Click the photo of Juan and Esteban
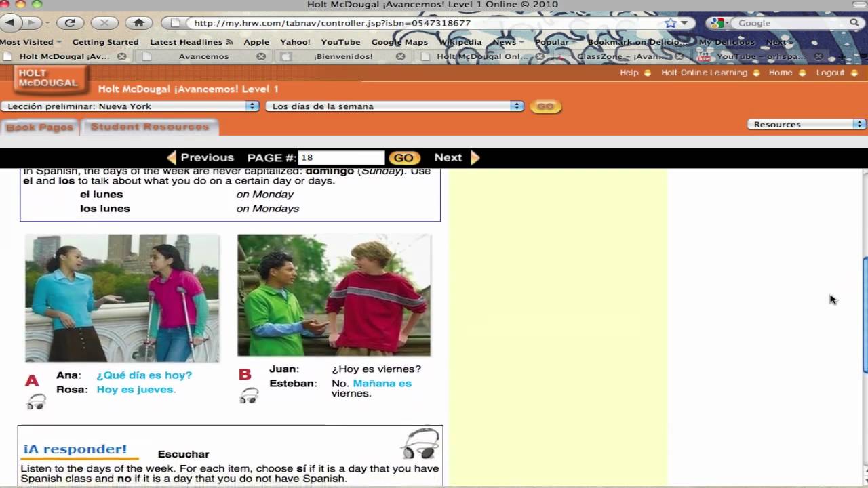 coord(334,295)
